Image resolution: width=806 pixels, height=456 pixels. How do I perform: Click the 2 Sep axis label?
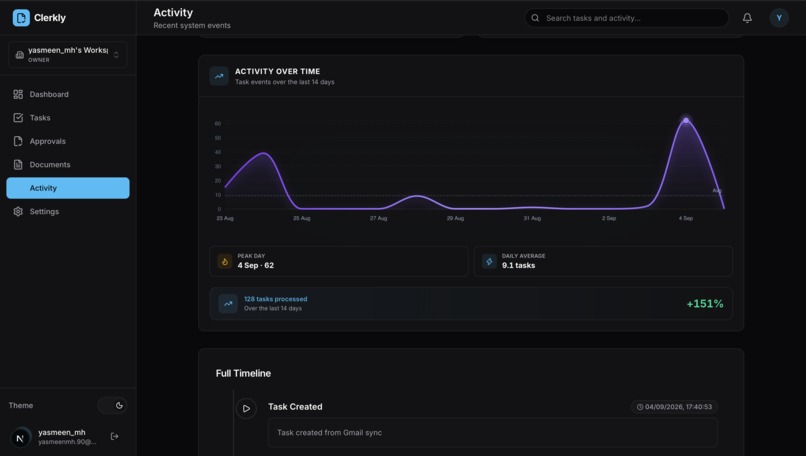609,218
